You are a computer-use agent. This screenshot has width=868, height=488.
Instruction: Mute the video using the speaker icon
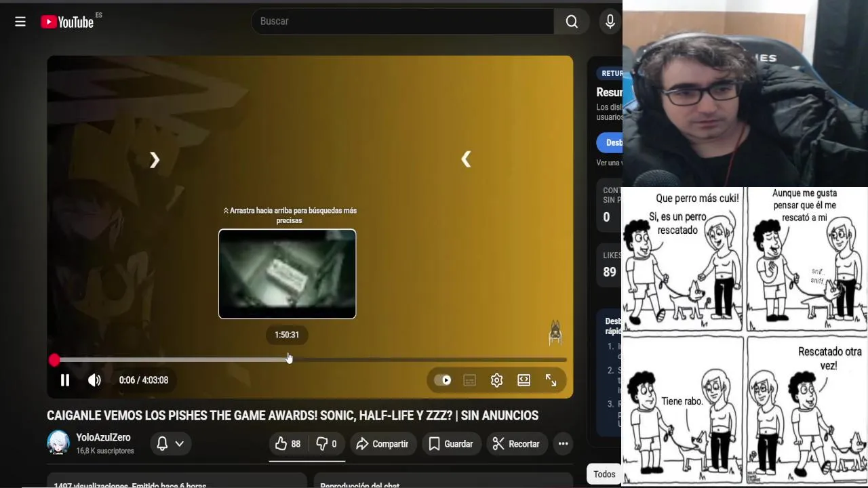(95, 380)
